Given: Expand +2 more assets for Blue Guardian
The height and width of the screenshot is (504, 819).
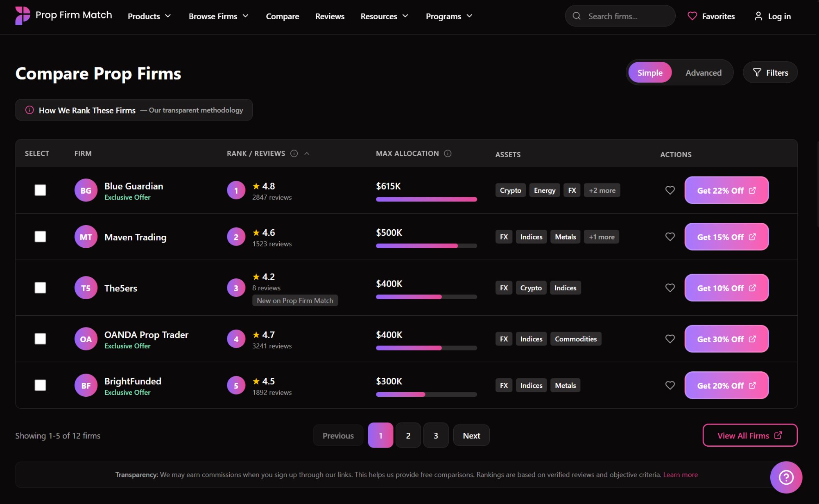Looking at the screenshot, I should 602,190.
